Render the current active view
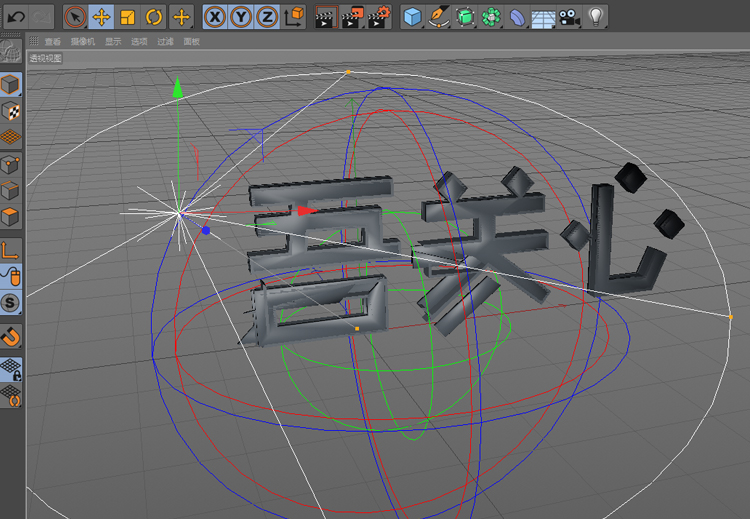The image size is (750, 519). pyautogui.click(x=327, y=18)
